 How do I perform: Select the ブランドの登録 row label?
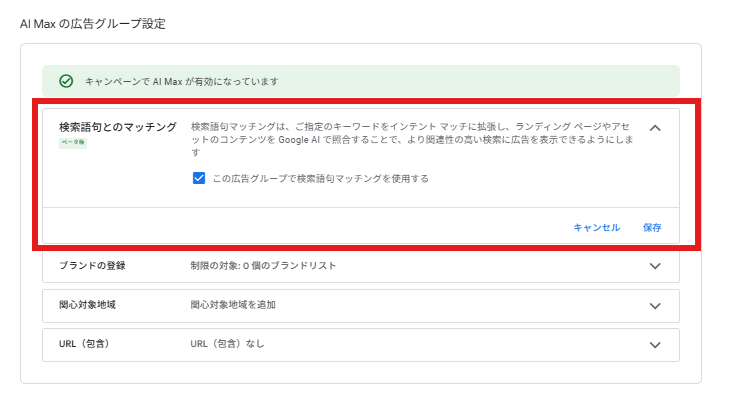click(92, 266)
